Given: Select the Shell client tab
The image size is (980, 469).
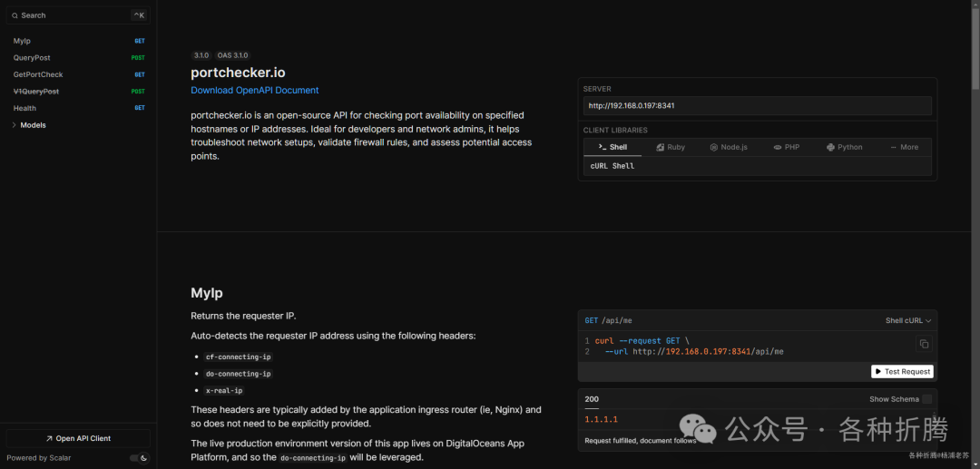Looking at the screenshot, I should pos(612,147).
